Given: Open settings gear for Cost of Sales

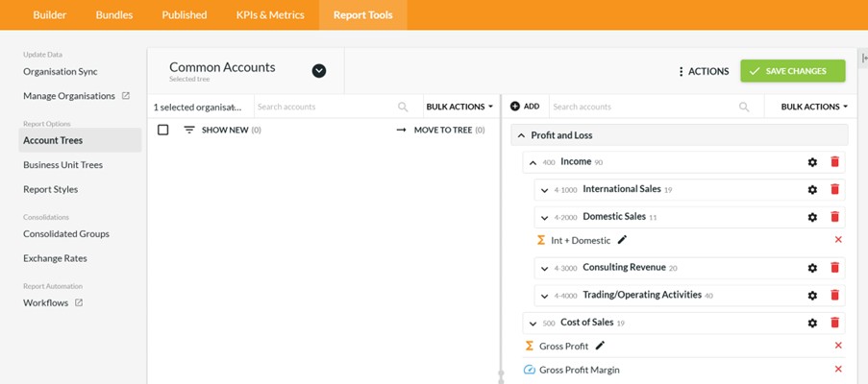Looking at the screenshot, I should [x=812, y=324].
